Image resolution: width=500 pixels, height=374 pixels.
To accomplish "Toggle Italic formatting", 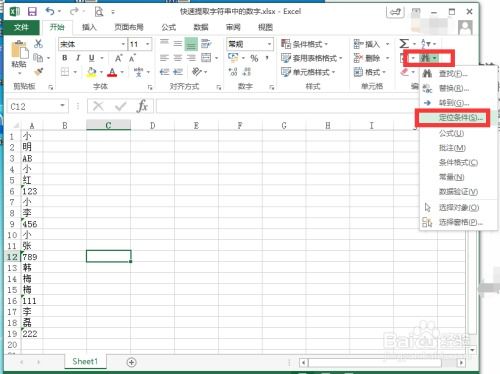I will click(x=78, y=58).
